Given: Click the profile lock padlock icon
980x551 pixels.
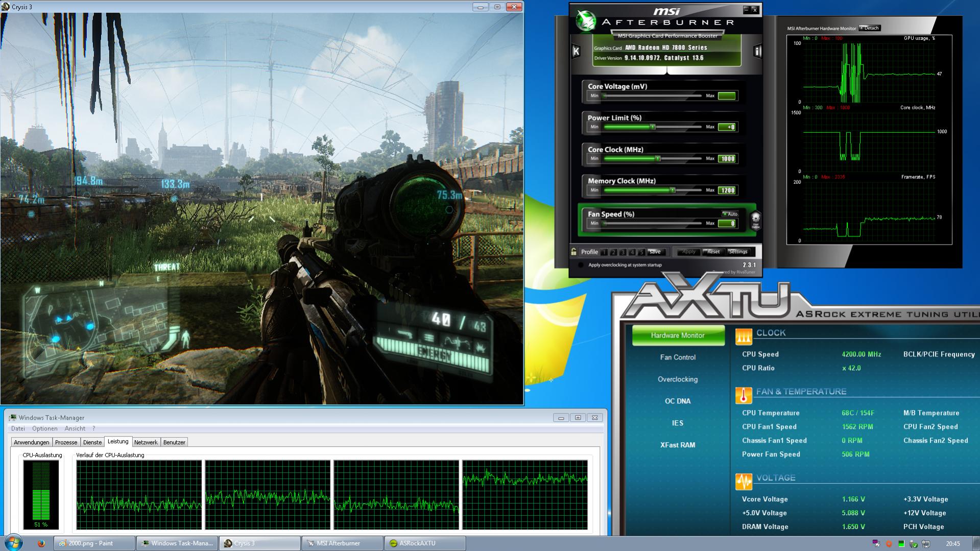Looking at the screenshot, I should pos(574,251).
